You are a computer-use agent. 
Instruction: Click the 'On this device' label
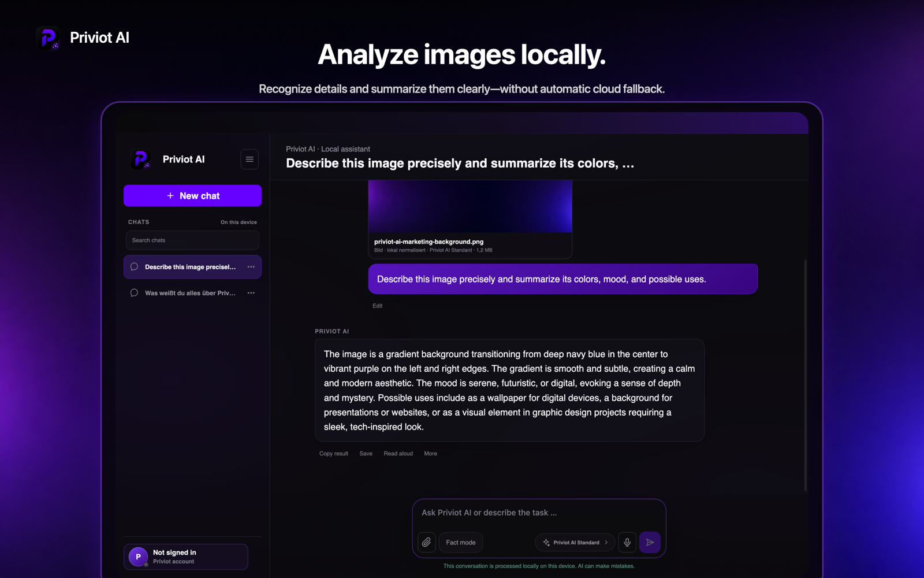pos(239,223)
